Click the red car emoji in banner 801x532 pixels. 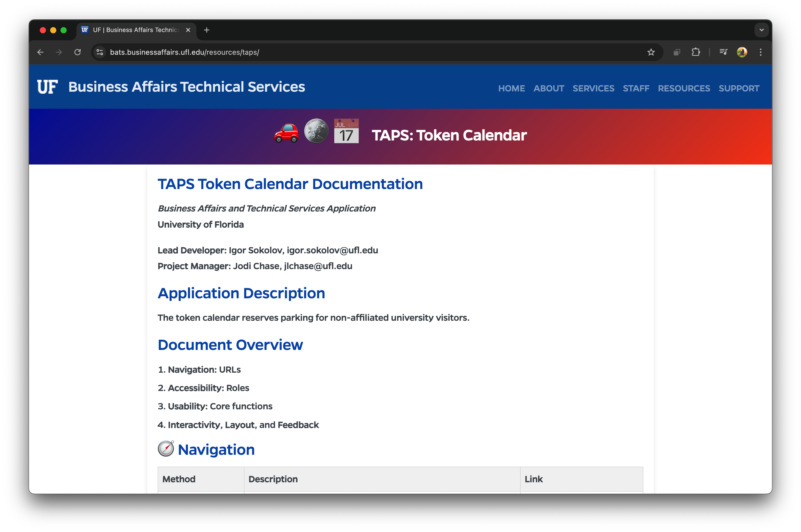click(286, 133)
